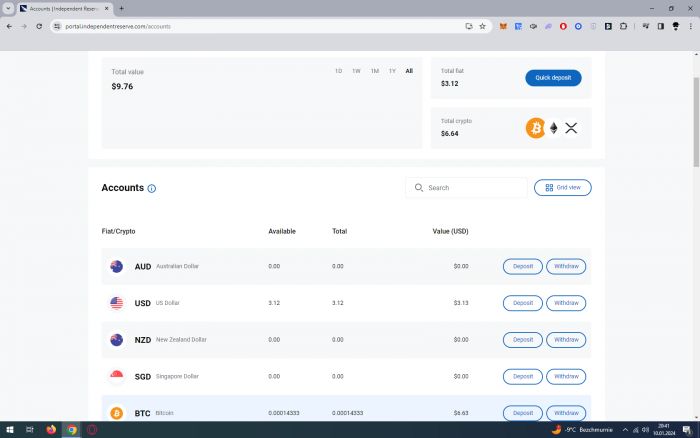
Task: Bookmark this page with the star icon
Action: click(x=482, y=26)
